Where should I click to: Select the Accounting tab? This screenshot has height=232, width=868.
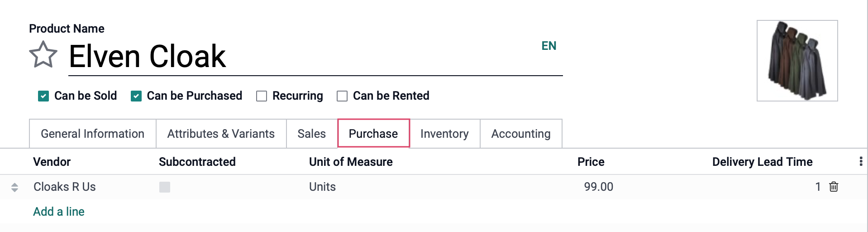[521, 134]
